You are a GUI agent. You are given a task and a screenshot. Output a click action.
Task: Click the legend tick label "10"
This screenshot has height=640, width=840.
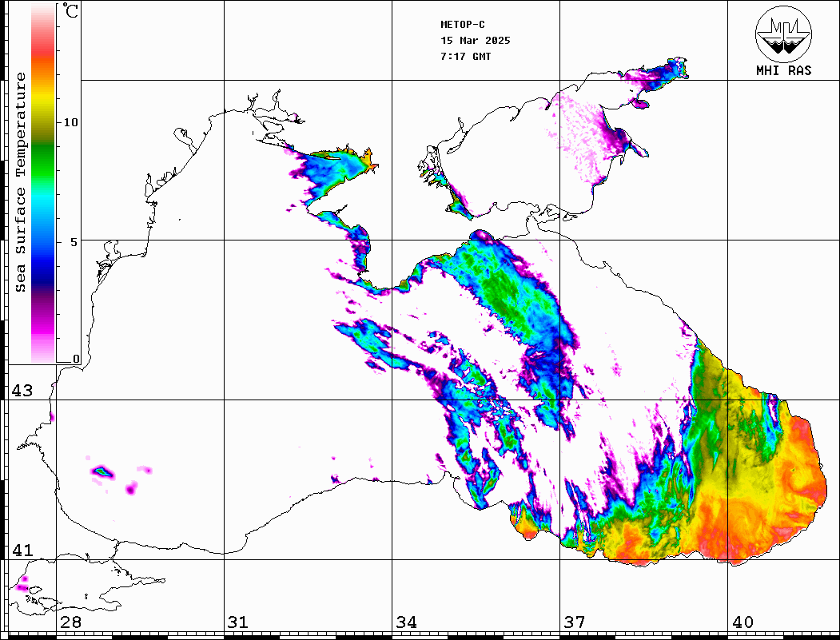click(71, 122)
